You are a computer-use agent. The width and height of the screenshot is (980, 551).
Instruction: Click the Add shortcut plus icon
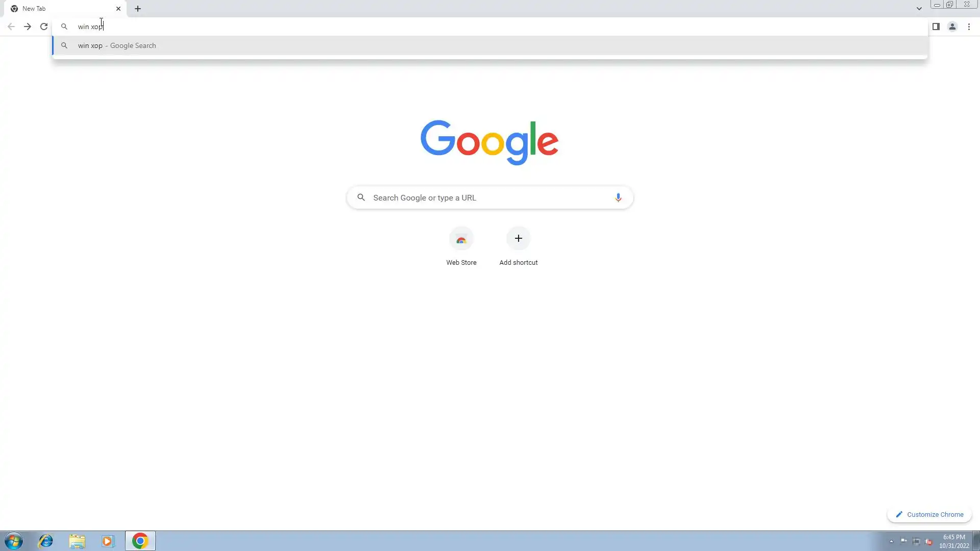pyautogui.click(x=518, y=239)
